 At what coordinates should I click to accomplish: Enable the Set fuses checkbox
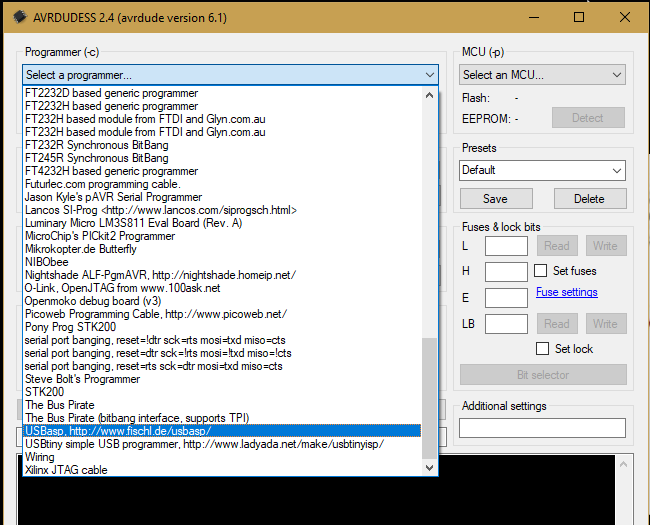(540, 271)
